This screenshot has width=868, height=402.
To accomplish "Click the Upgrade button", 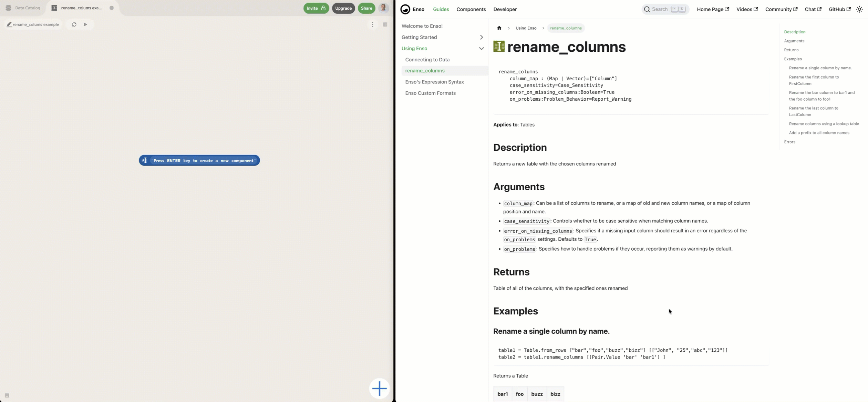I will coord(343,8).
